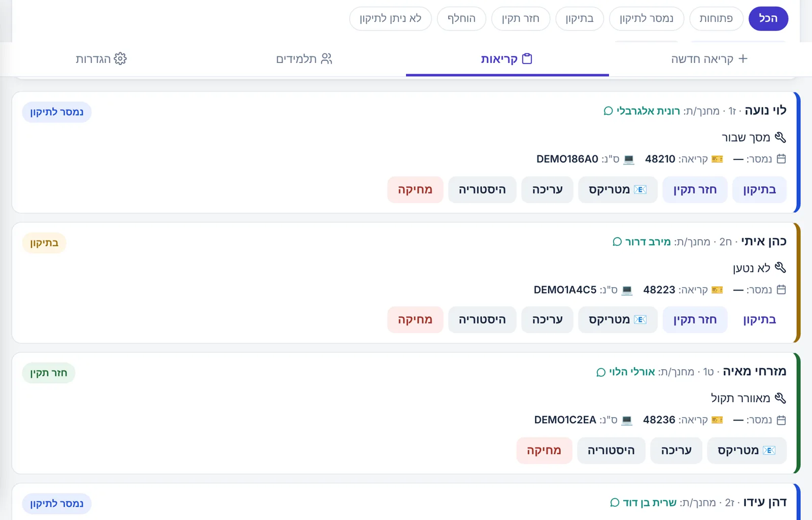This screenshot has height=520, width=812.
Task: Click ticket icon beside call 48236
Action: [717, 420]
